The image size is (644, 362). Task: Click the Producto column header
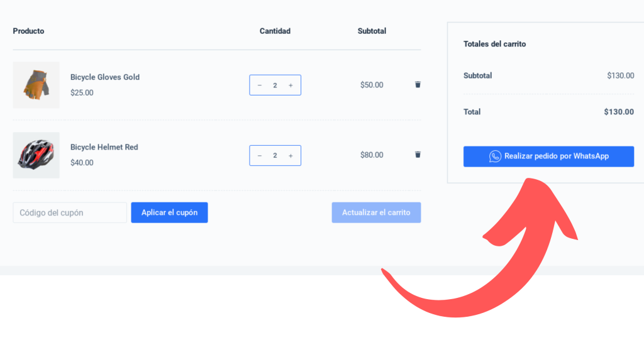[28, 31]
